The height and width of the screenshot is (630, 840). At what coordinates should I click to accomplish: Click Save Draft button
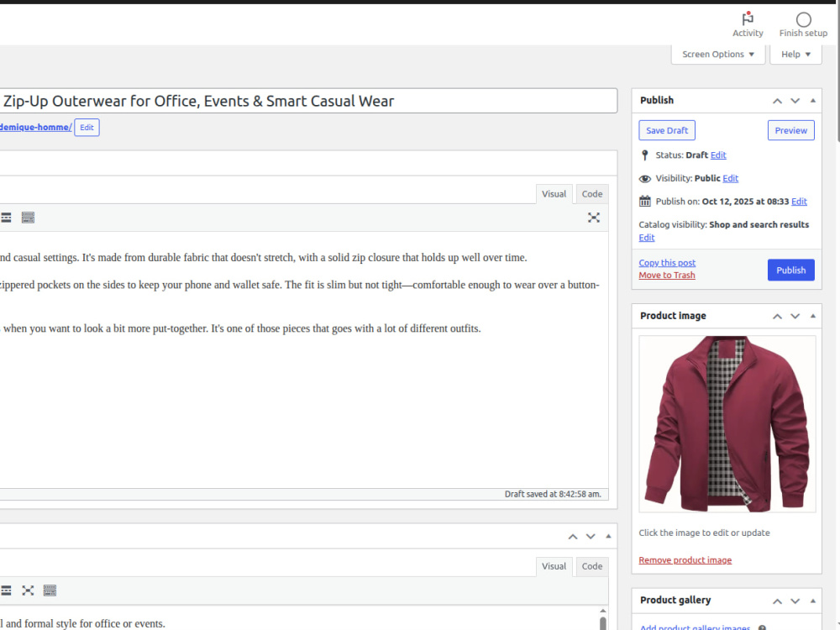click(667, 130)
